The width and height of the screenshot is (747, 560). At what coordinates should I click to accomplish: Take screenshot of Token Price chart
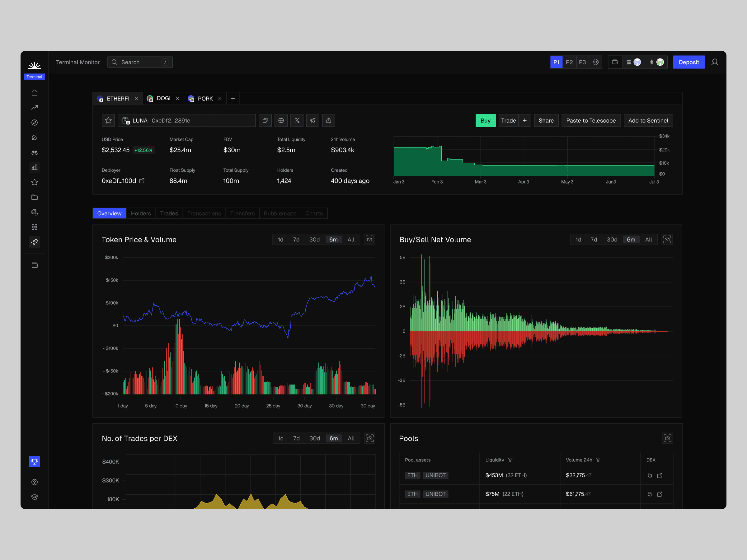tap(369, 240)
